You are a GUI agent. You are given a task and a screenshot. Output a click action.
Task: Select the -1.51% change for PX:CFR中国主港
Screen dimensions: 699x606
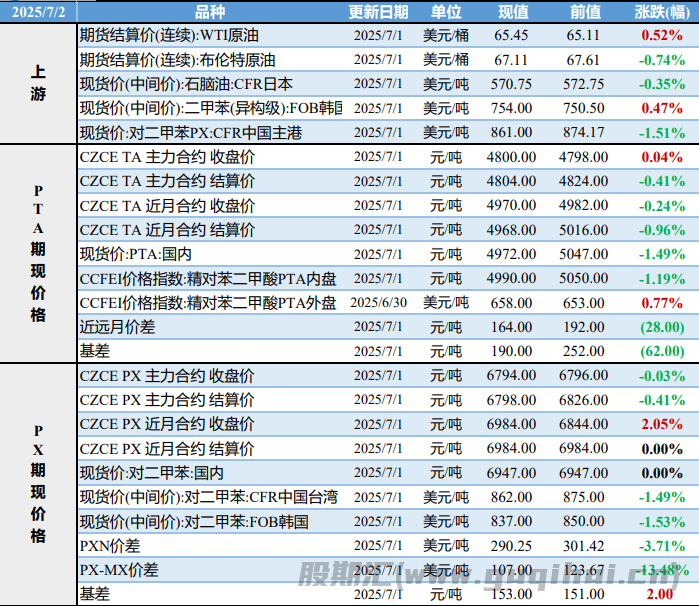(661, 132)
